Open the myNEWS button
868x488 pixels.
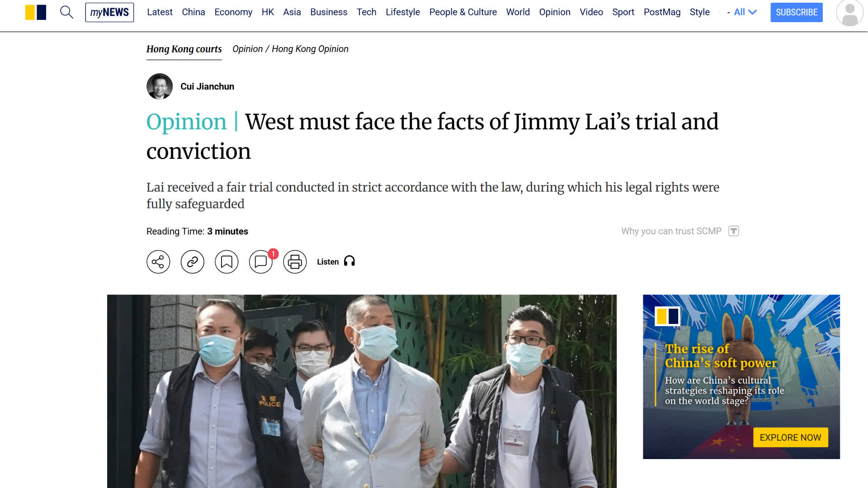[x=109, y=12]
